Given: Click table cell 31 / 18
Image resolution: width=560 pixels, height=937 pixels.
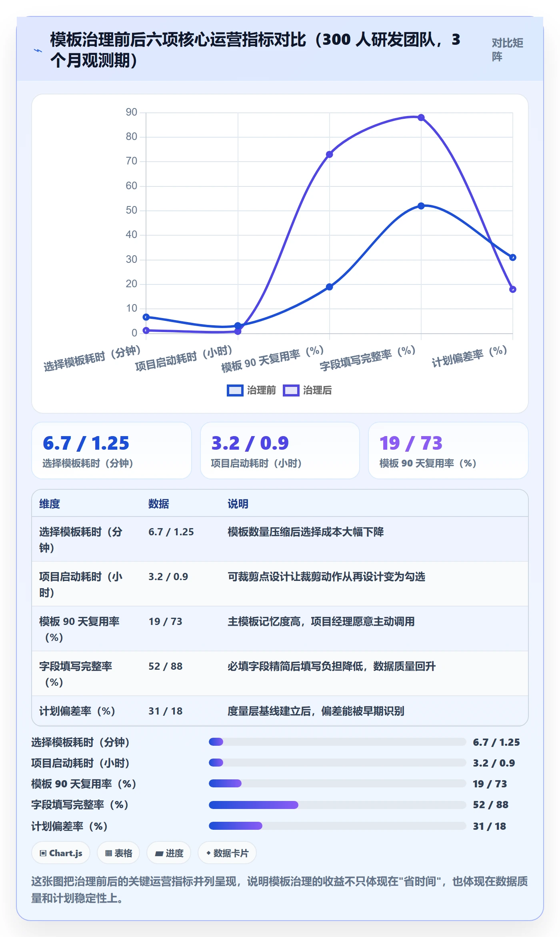Looking at the screenshot, I should click(x=166, y=711).
